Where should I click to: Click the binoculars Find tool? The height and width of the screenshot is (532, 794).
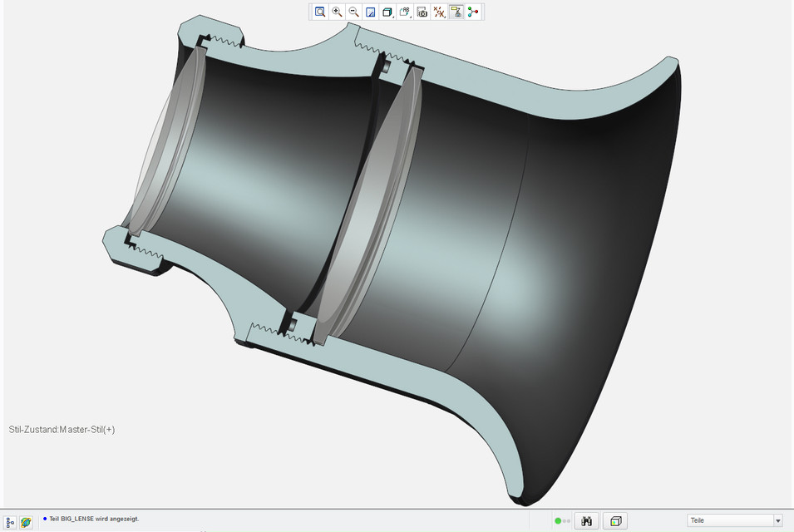(586, 521)
